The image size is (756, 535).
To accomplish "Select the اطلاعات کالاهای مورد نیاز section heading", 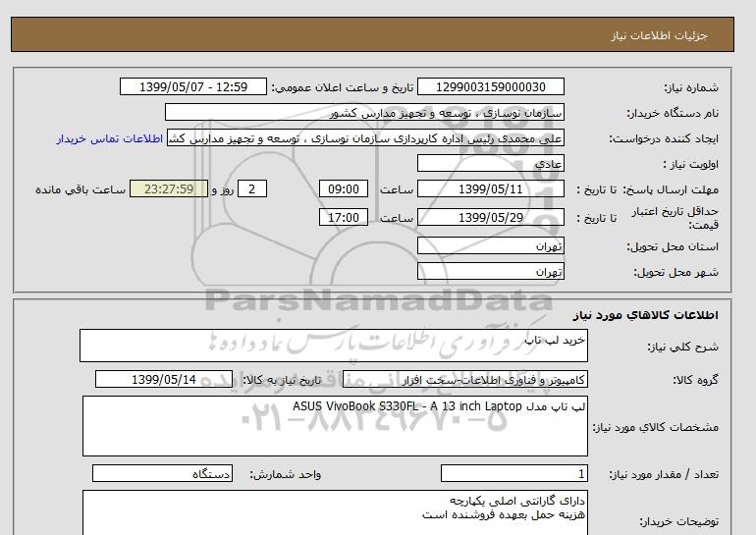I will pos(646,315).
